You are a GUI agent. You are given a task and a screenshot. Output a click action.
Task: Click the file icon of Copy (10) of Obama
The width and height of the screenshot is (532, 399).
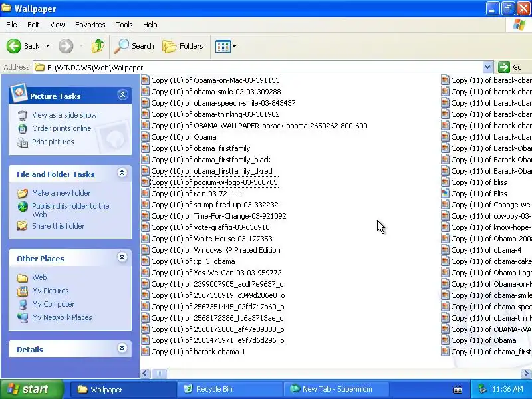coord(145,137)
